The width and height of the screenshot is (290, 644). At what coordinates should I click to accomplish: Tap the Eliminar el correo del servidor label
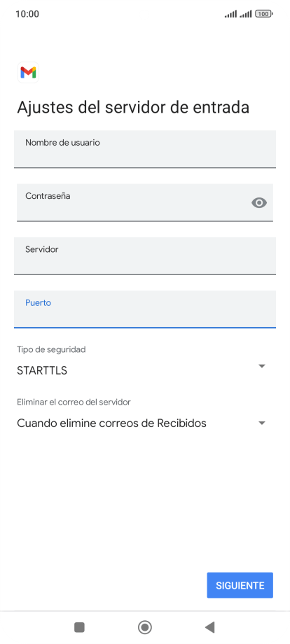74,402
